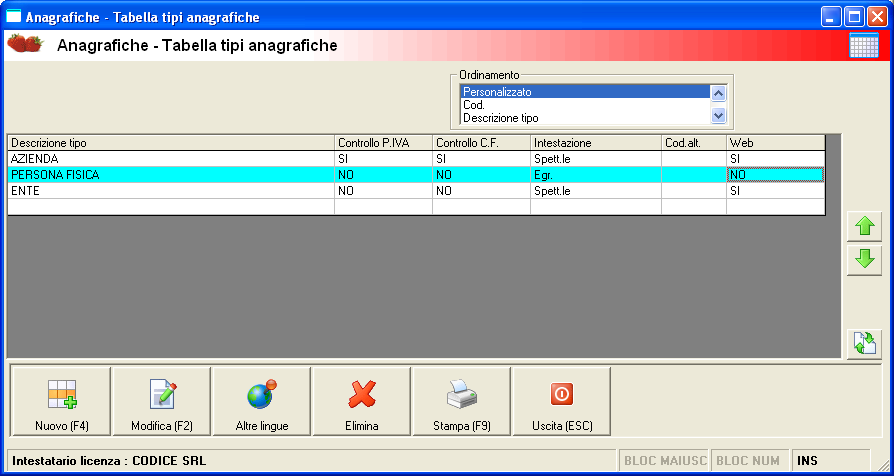This screenshot has height=476, width=894.
Task: Select the PERSONA FISICA row
Action: click(x=416, y=175)
